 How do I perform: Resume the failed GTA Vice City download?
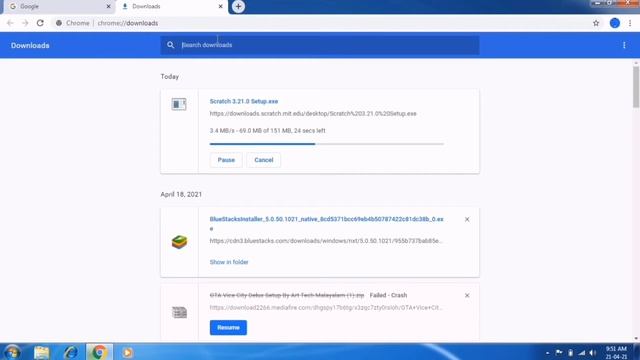tap(228, 328)
